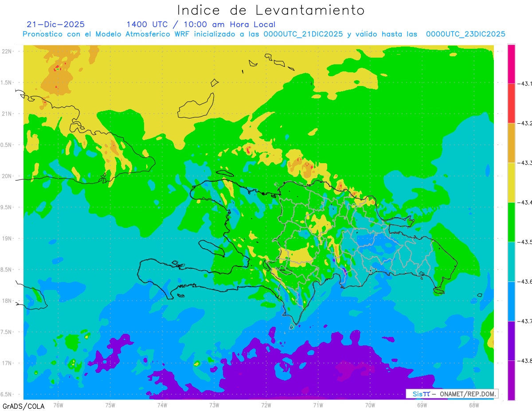Select the date '21-Dic-2025'
This screenshot has width=532, height=411.
tap(56, 24)
